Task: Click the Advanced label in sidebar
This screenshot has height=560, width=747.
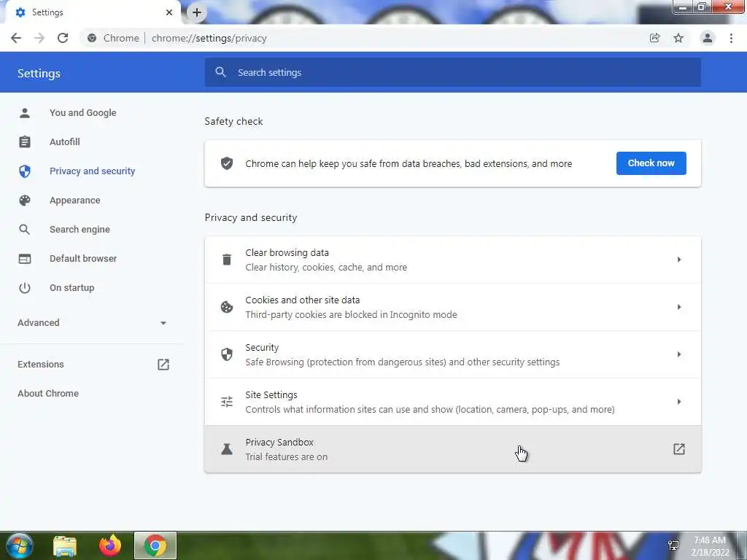Action: 39,323
